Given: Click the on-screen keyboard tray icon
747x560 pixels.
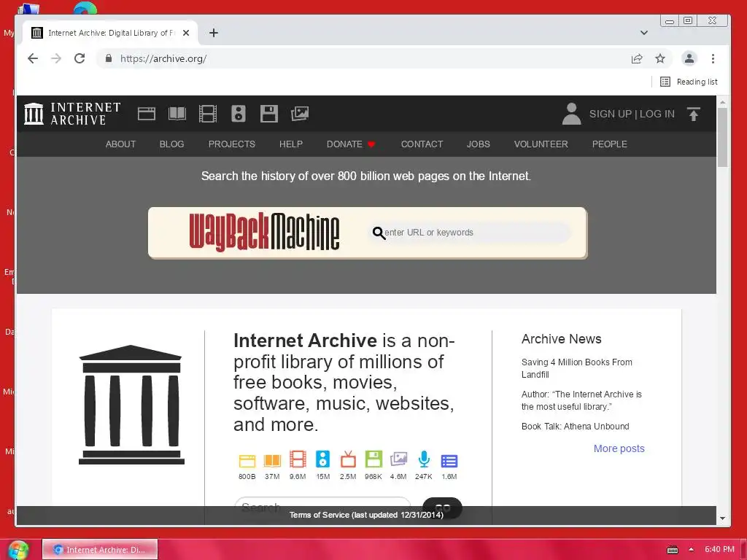Looking at the screenshot, I should pos(672,550).
